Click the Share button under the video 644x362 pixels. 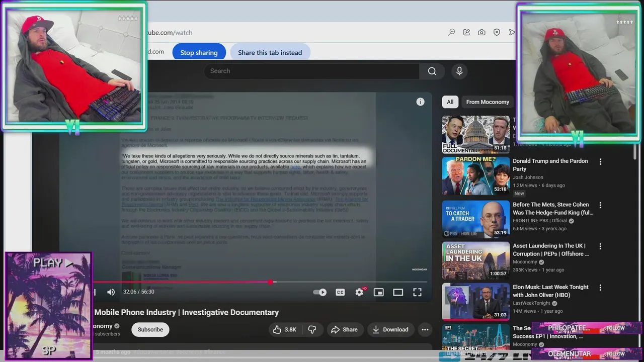[x=344, y=329]
